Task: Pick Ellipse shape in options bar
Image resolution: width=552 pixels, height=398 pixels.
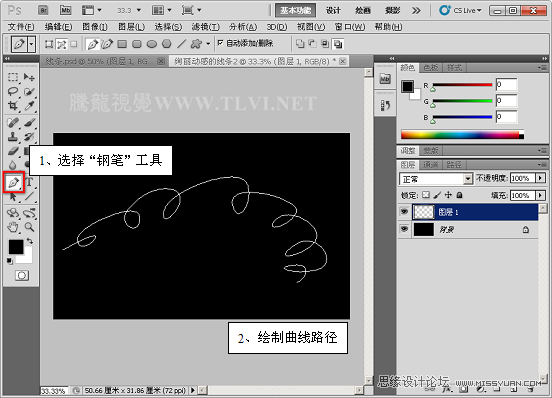Action: tap(152, 44)
